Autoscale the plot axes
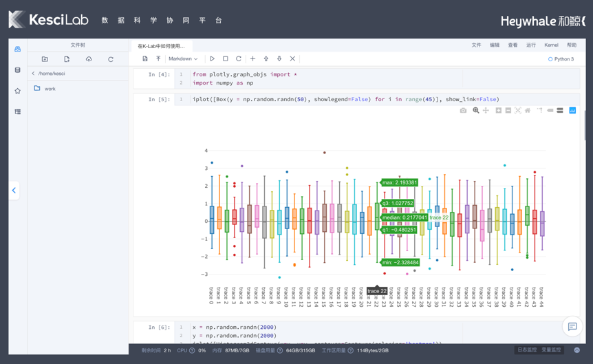The image size is (593, 364). 518,111
